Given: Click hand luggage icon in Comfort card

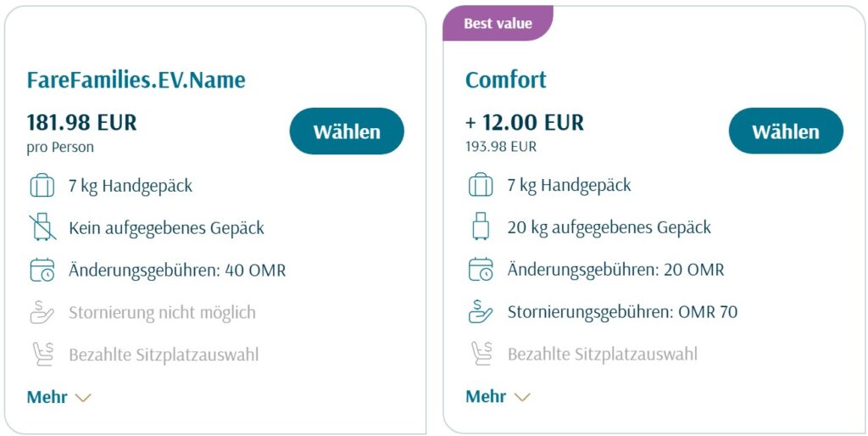Looking at the screenshot, I should coord(481,185).
